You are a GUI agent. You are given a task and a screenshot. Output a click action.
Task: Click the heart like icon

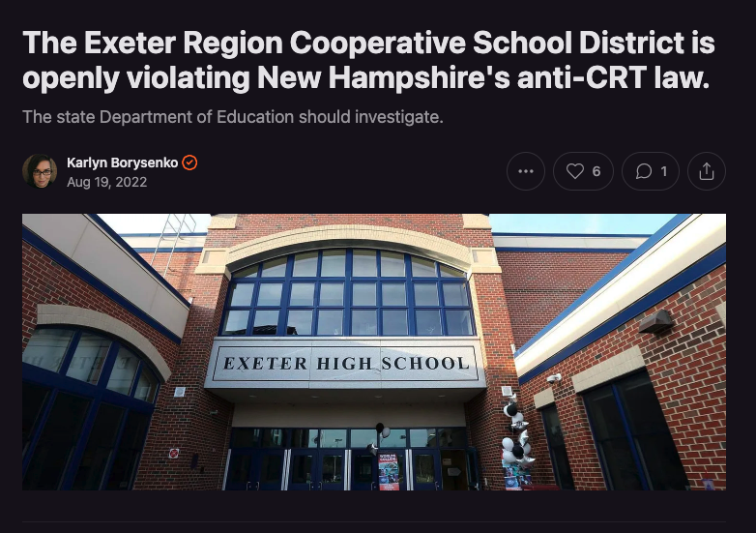[574, 171]
